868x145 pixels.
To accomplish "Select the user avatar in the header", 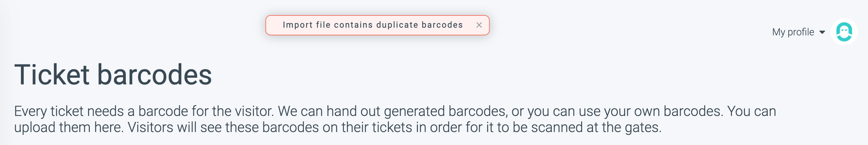I will click(x=844, y=32).
